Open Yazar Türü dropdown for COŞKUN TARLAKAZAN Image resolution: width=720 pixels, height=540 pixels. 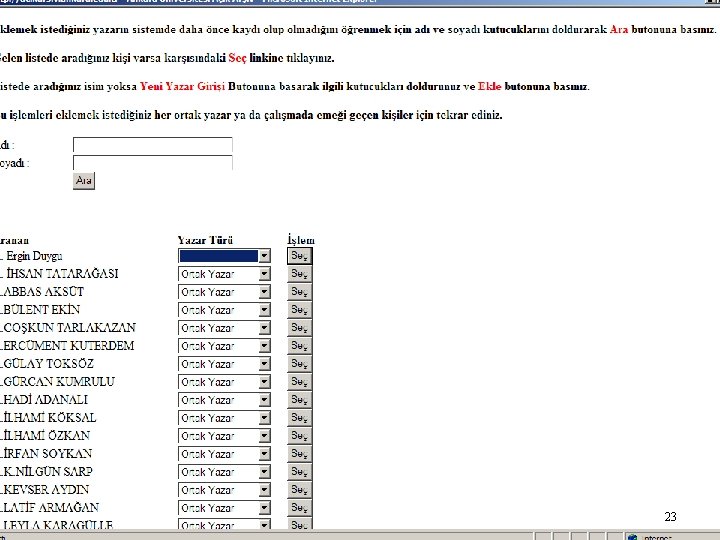(224, 328)
